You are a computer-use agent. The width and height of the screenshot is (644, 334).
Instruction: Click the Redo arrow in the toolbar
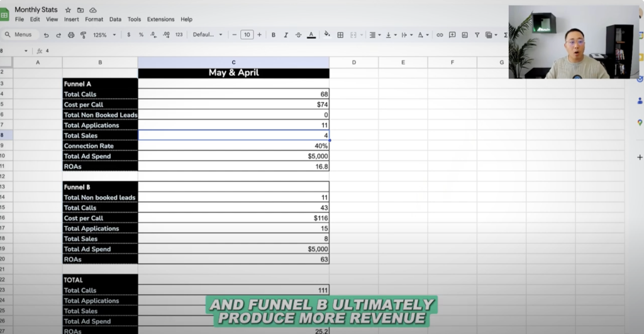(58, 35)
